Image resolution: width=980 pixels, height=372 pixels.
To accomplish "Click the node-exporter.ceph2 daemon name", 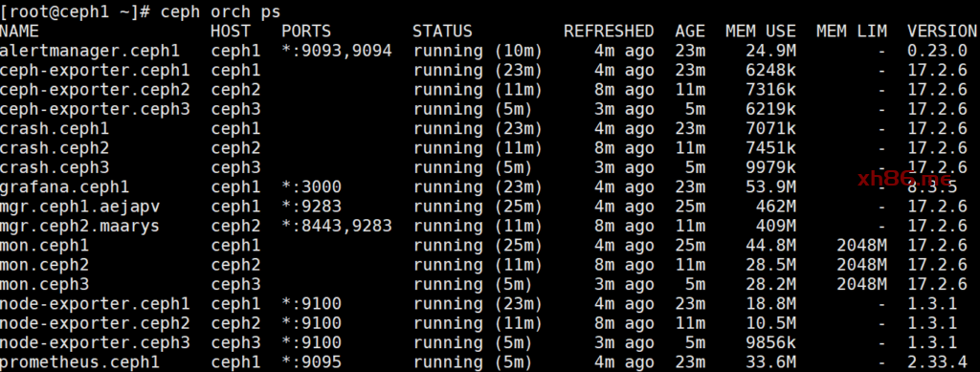I will click(95, 323).
